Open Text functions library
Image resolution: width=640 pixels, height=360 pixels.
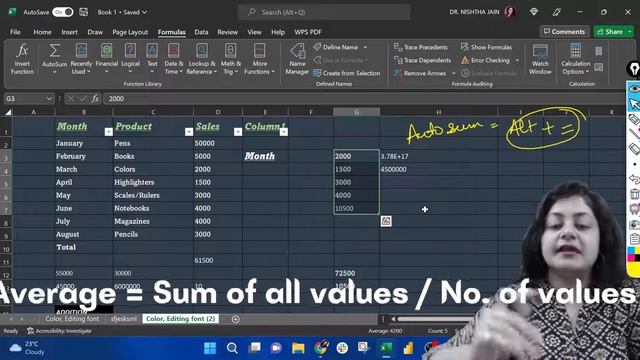coord(152,59)
